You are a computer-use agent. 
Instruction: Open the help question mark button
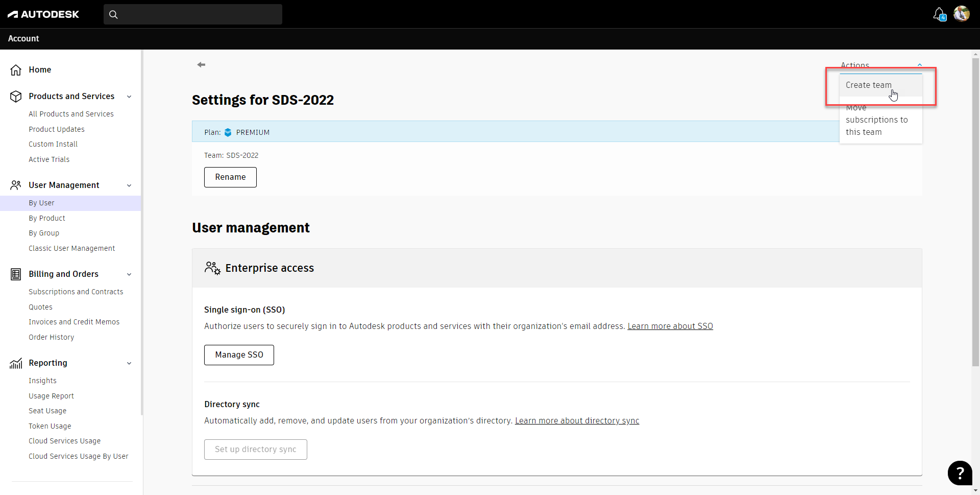(x=960, y=473)
